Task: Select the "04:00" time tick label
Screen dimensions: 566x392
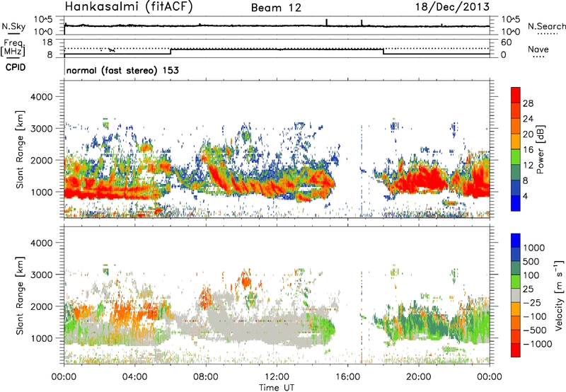Action: coord(134,377)
